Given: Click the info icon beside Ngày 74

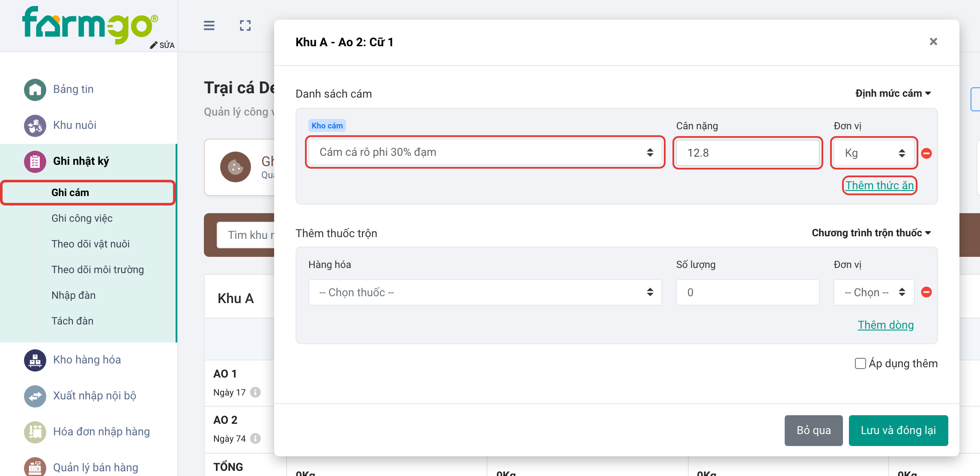Looking at the screenshot, I should pyautogui.click(x=255, y=438).
